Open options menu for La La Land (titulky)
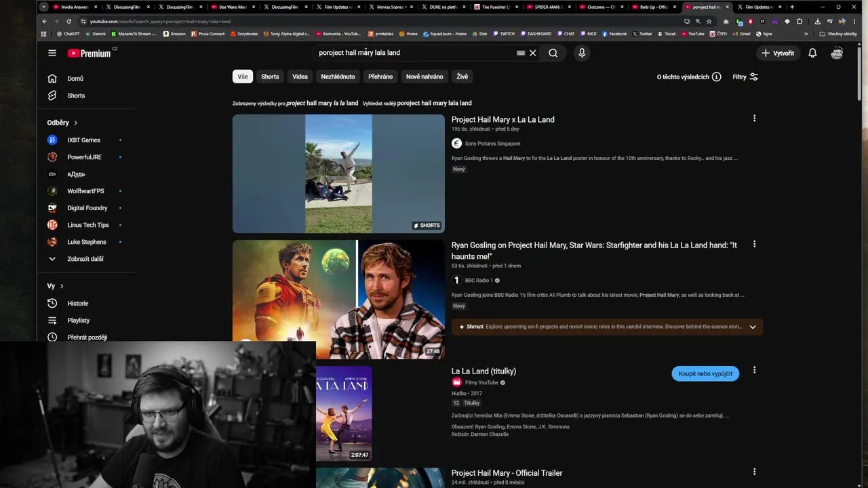Screen dimensions: 868x488 754,370
